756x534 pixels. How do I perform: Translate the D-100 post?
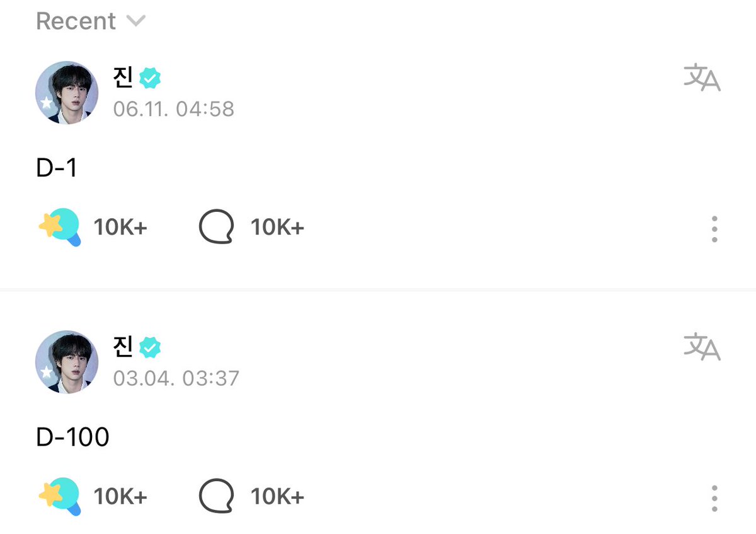point(702,348)
